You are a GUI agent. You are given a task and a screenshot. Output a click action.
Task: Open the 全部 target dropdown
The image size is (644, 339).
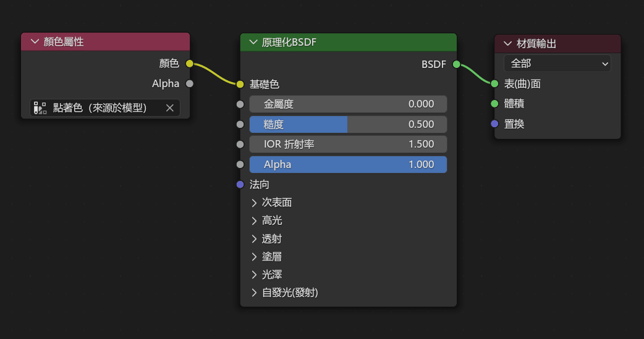[x=557, y=64]
